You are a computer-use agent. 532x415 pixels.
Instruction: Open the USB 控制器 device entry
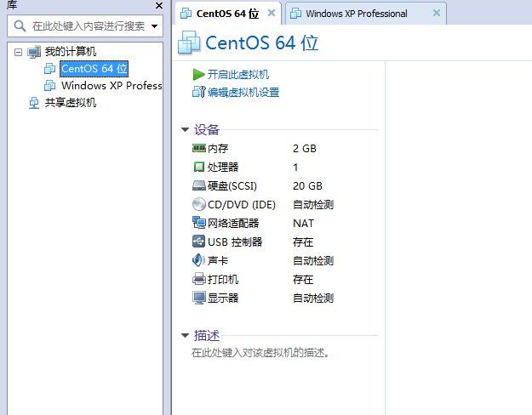(235, 242)
